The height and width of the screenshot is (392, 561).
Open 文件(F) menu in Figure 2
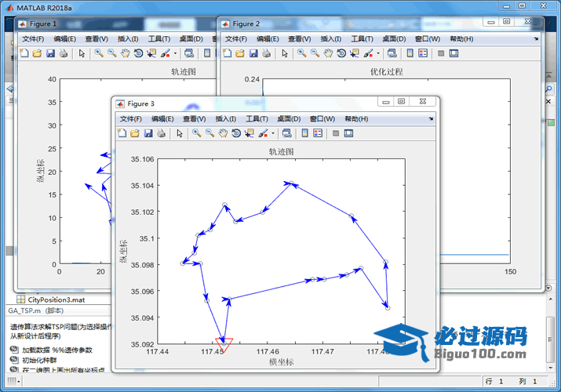tap(236, 38)
